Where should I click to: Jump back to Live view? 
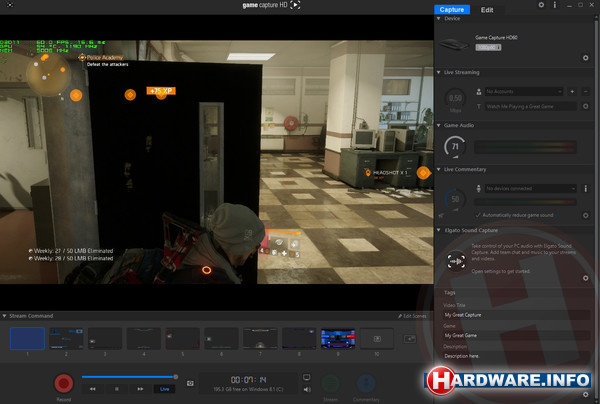[x=165, y=389]
